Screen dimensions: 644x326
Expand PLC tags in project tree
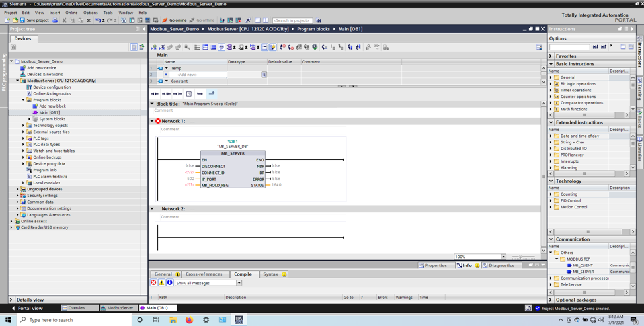click(23, 138)
